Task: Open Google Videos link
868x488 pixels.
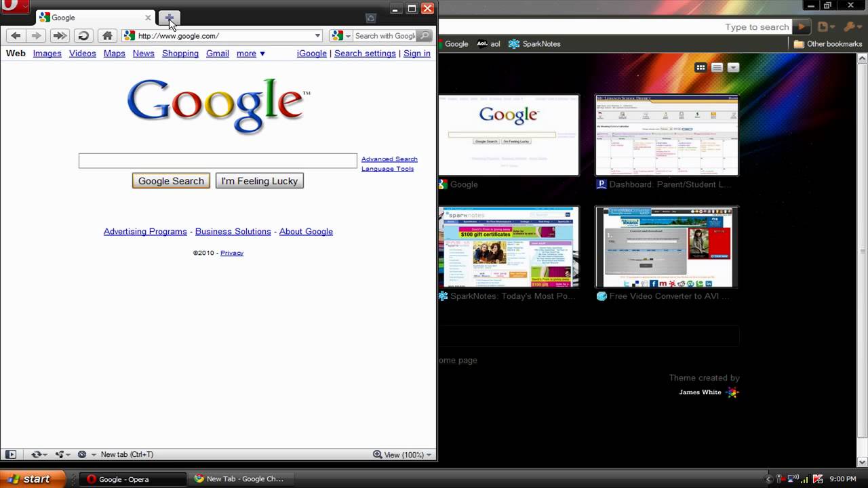Action: 83,54
